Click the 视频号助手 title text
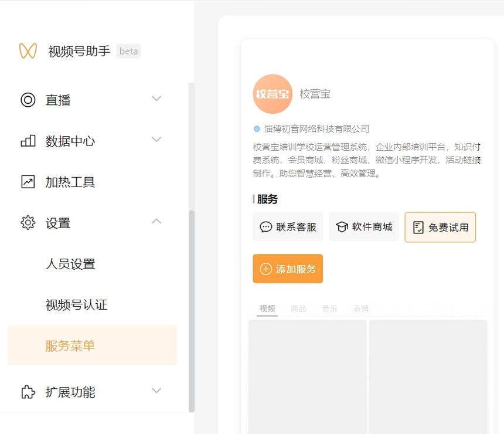The image size is (504, 434). click(79, 51)
